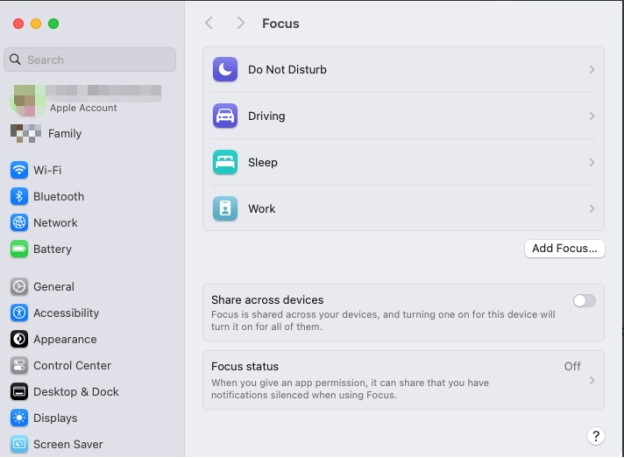Click the Driving car icon
The image size is (624, 458).
point(225,116)
